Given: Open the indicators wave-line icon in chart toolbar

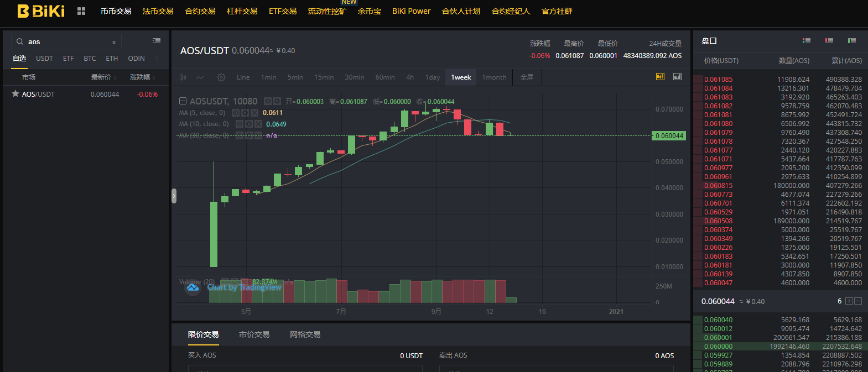Looking at the screenshot, I should 200,77.
